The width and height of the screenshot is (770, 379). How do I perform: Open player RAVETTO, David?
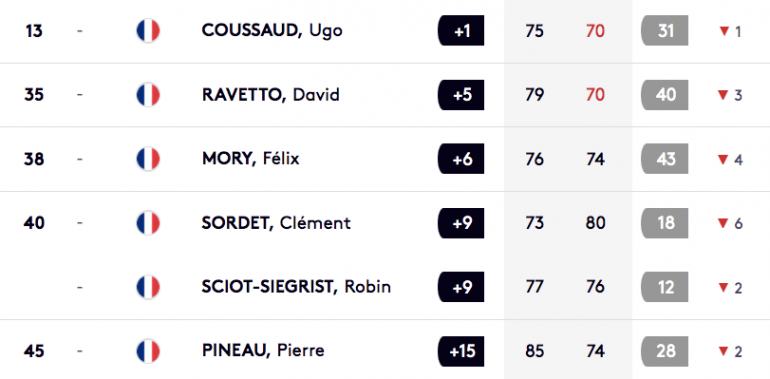click(x=271, y=95)
